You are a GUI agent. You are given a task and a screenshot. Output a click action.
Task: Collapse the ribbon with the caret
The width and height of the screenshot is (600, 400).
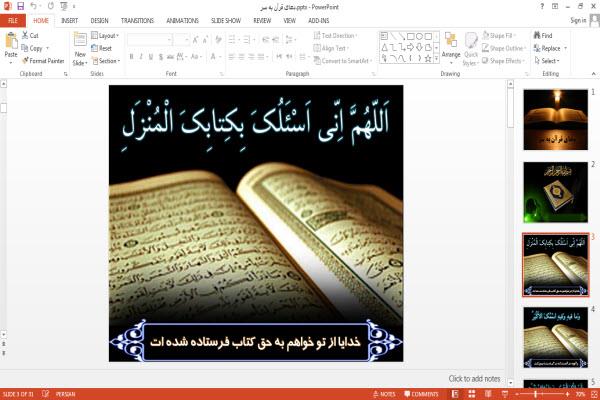pos(593,73)
